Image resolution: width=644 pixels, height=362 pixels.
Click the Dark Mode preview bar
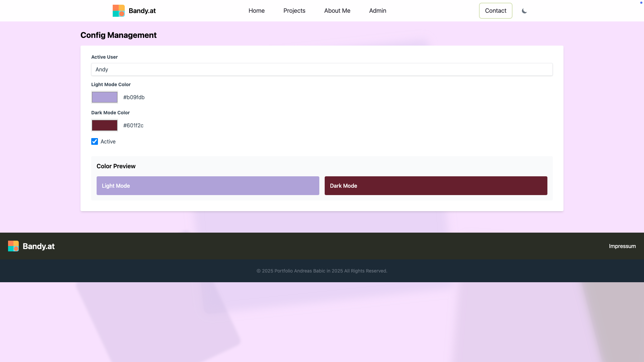436,186
